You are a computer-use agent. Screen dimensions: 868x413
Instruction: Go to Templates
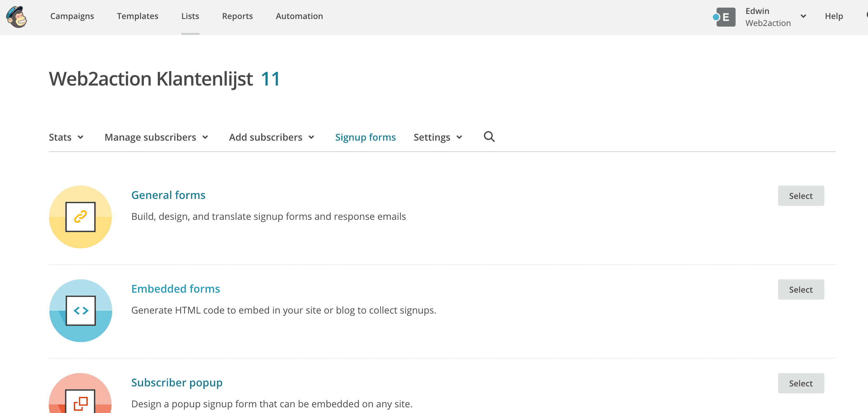[x=137, y=16]
